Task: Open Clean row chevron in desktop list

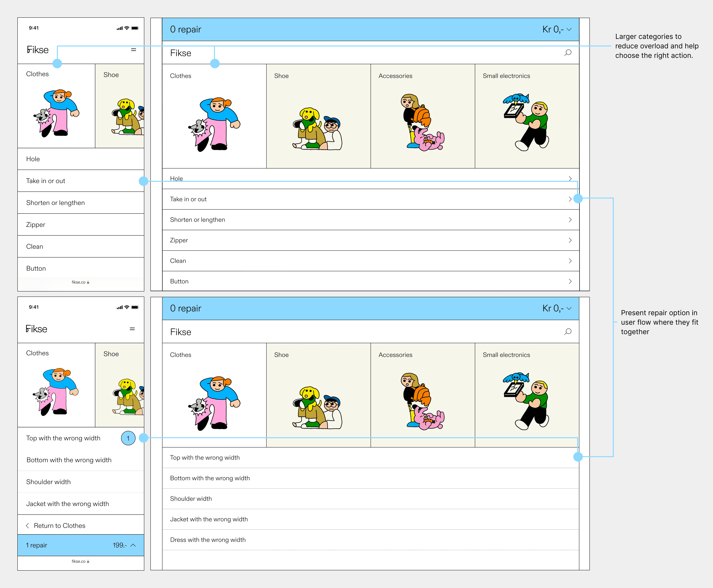Action: (x=570, y=261)
